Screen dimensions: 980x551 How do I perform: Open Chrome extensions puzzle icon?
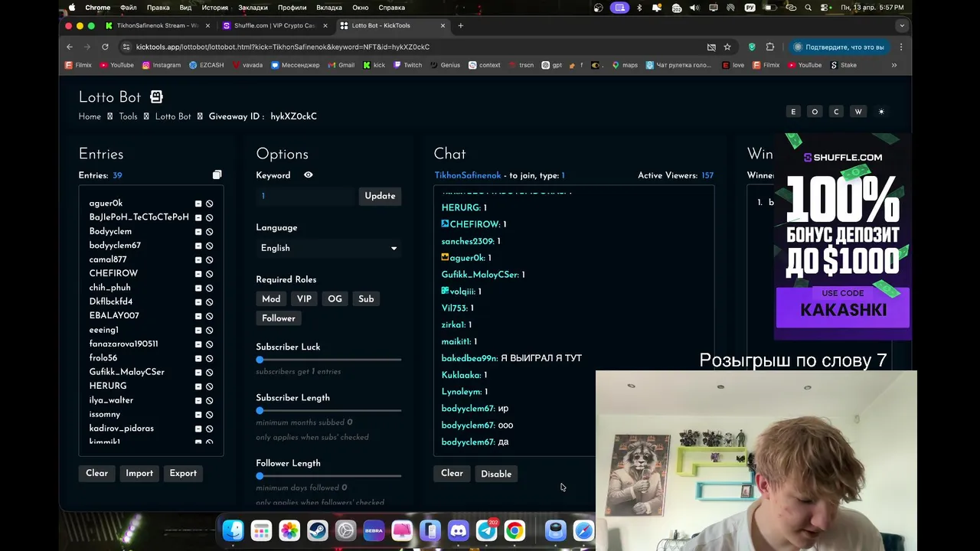pyautogui.click(x=770, y=47)
